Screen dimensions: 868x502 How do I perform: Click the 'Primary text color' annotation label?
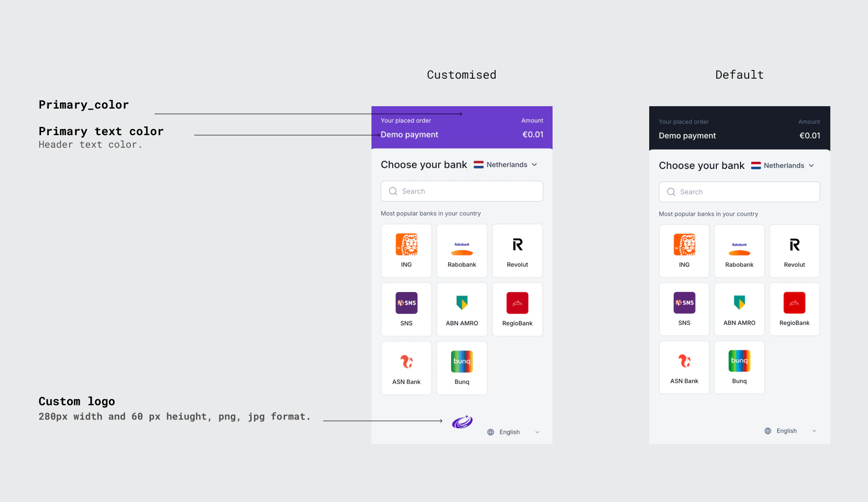[x=101, y=131]
